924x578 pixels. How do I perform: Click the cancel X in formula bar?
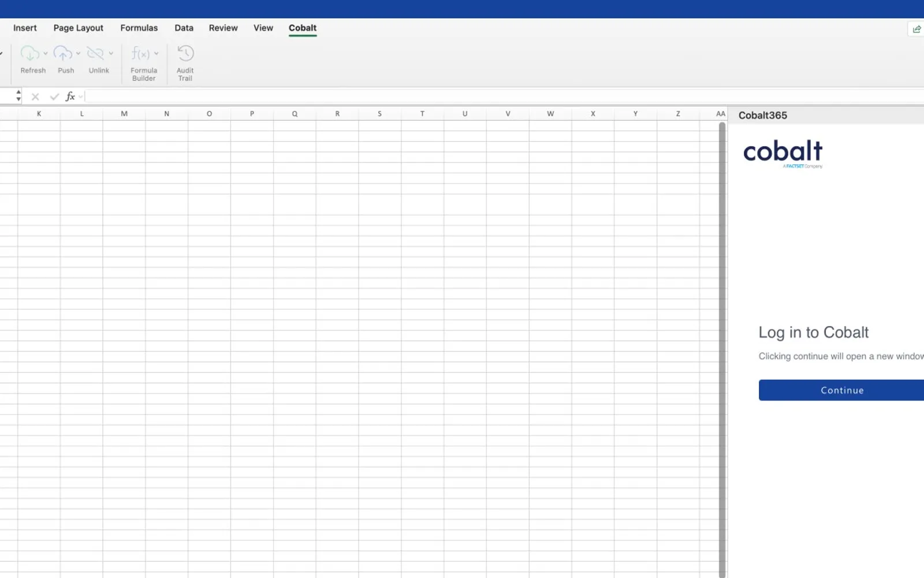click(35, 97)
